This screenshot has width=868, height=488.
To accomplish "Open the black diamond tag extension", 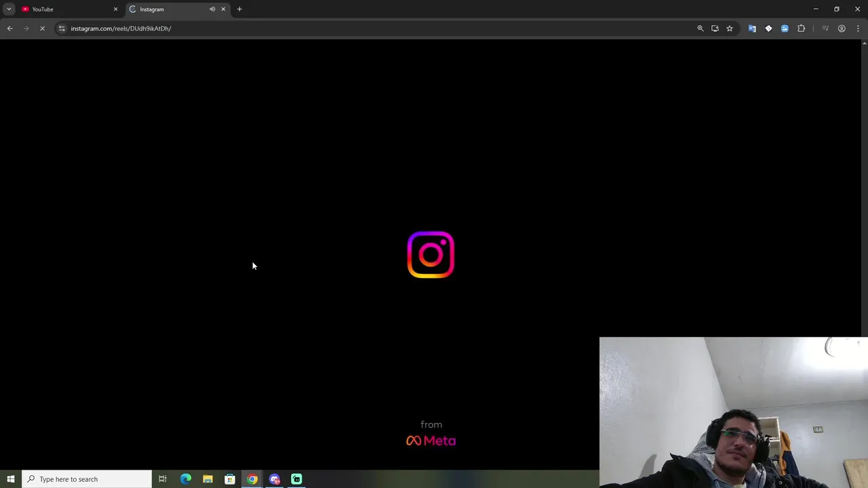I will pos(768,28).
